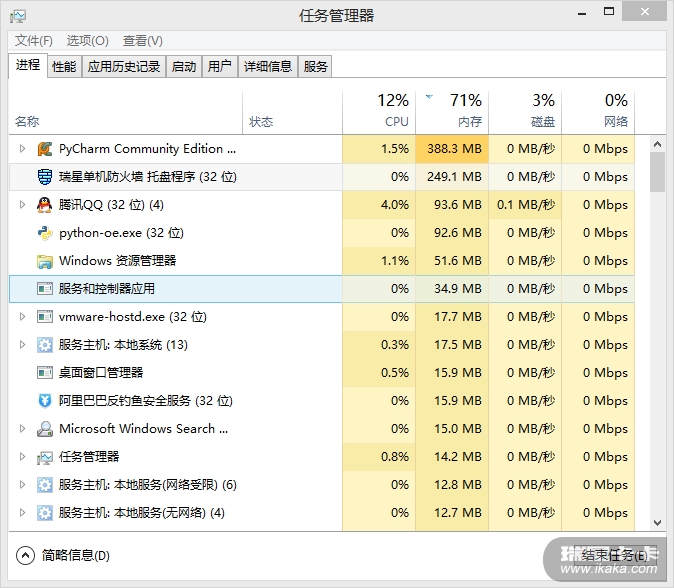Click the scrollbar up arrow
This screenshot has height=588, width=674.
(x=657, y=144)
